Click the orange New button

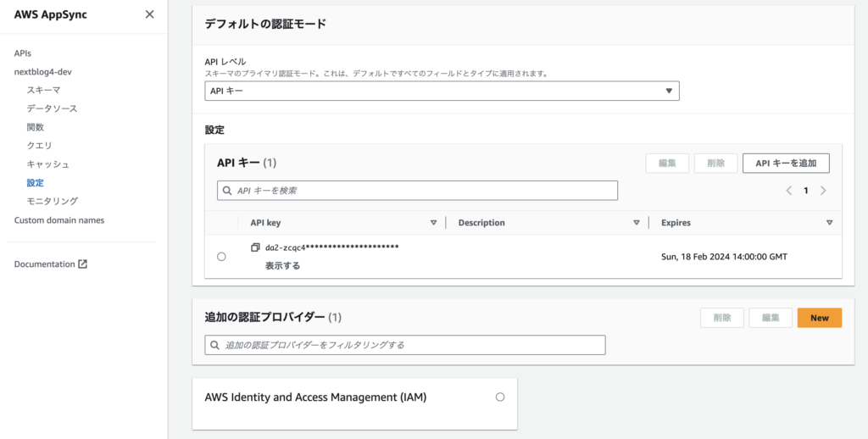[820, 318]
